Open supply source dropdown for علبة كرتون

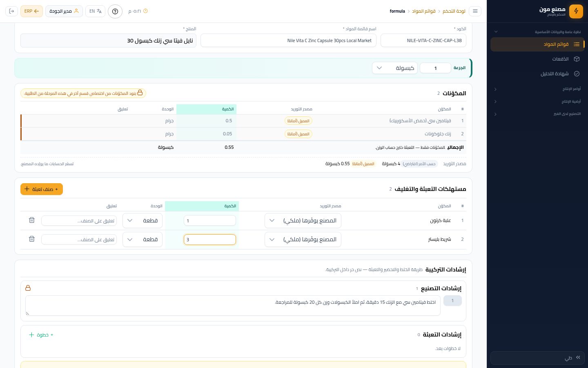click(303, 220)
